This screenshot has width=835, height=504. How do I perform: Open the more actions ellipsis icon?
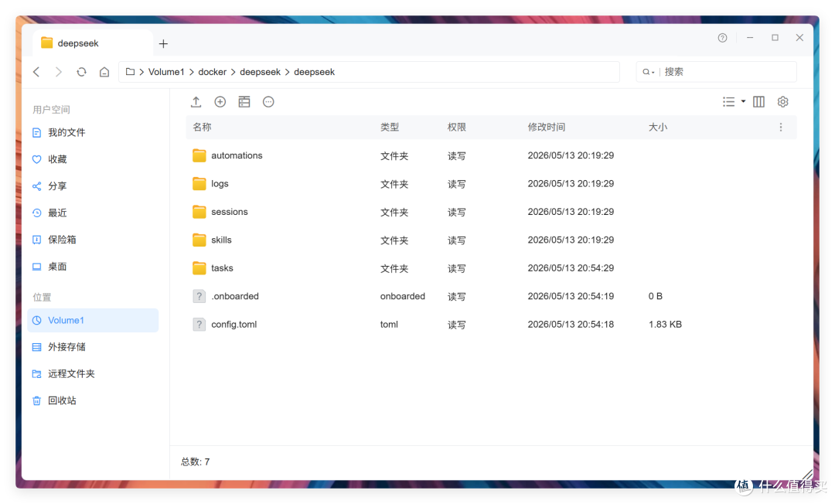click(268, 102)
